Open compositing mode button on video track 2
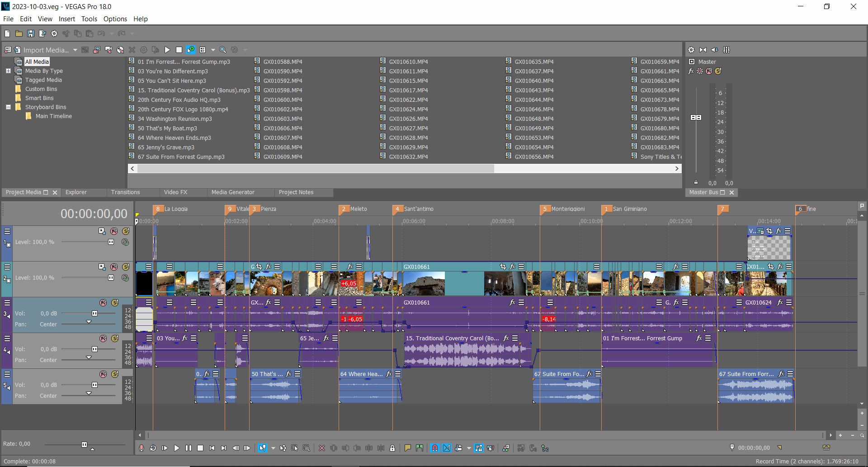The width and height of the screenshot is (868, 467). point(125,278)
